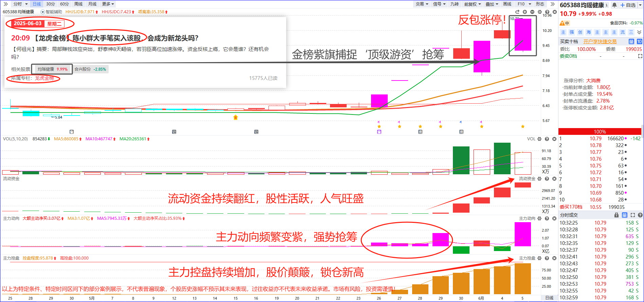Image resolution: width=644 pixels, height=302 pixels.
Task: Switch to 日线 period tab
Action: (37, 4)
